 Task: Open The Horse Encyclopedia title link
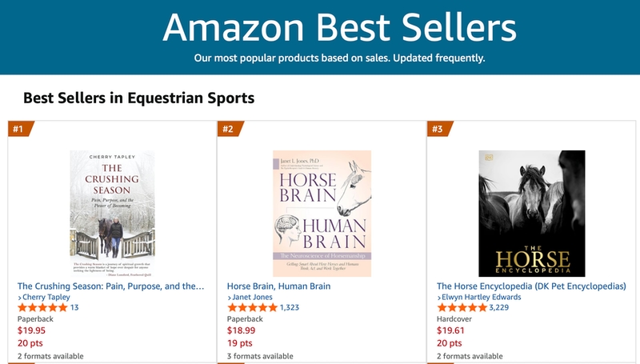coord(531,286)
